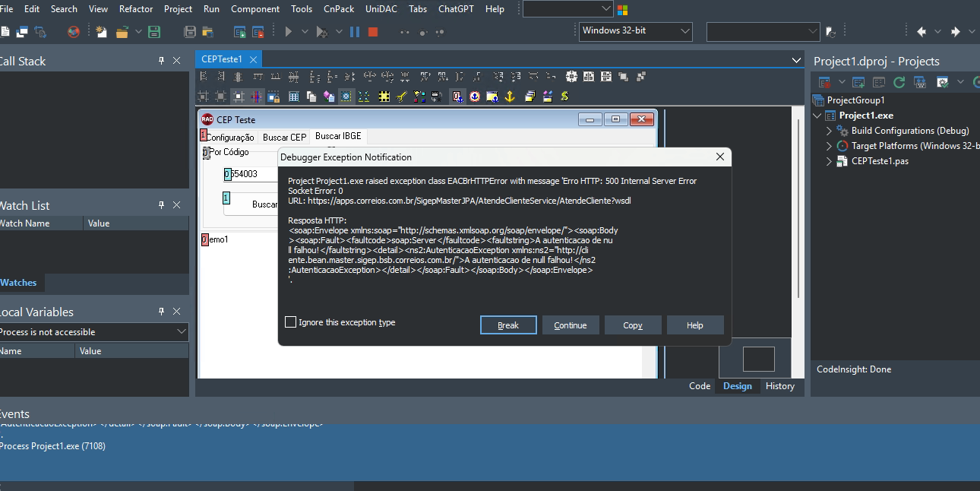Click 'Process Project1.exe (7108)' in Events log
The width and height of the screenshot is (980, 491).
tap(52, 446)
